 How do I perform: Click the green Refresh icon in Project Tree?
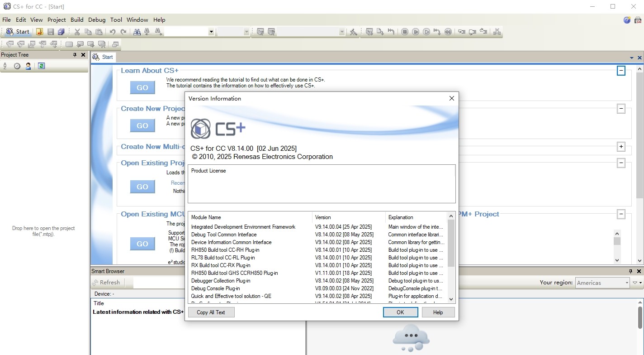[x=41, y=66]
